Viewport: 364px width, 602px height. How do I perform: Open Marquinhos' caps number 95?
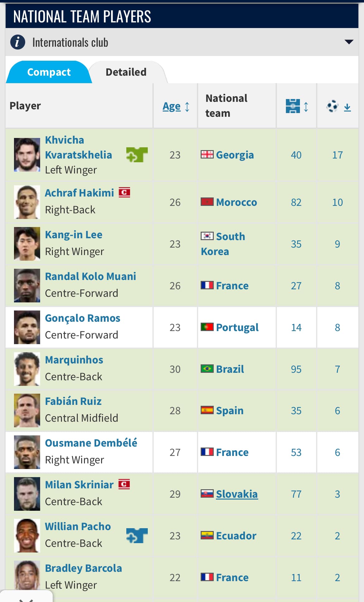click(296, 369)
